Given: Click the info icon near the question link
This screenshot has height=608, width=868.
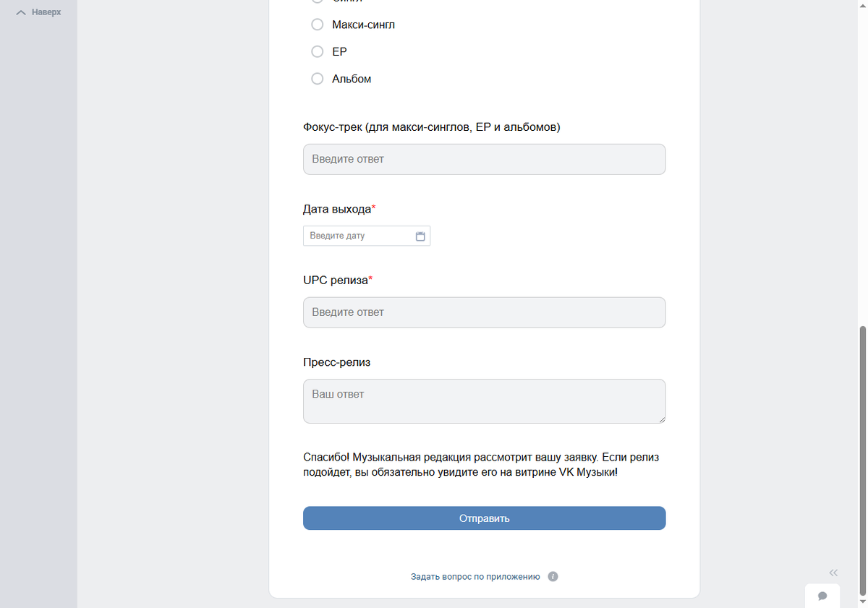Looking at the screenshot, I should (x=553, y=577).
